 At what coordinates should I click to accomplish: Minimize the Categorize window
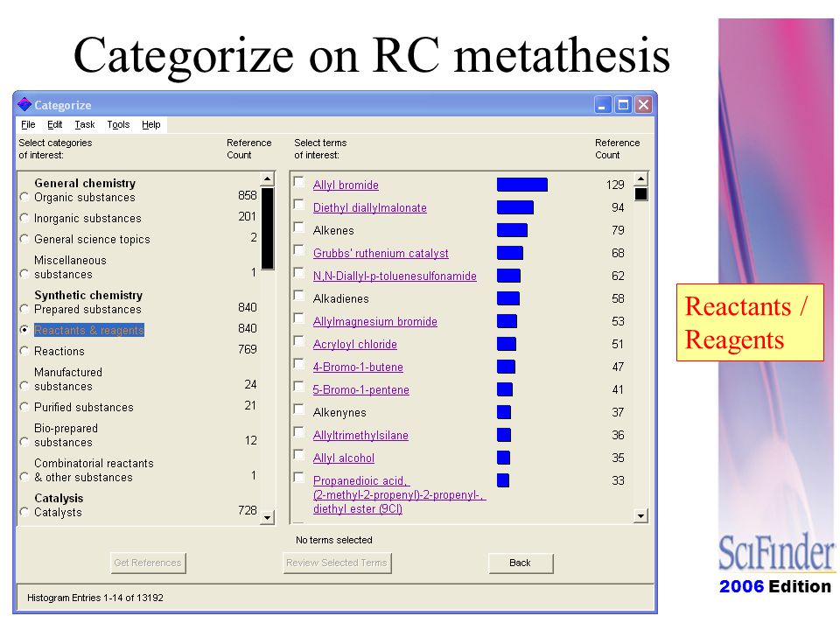603,104
